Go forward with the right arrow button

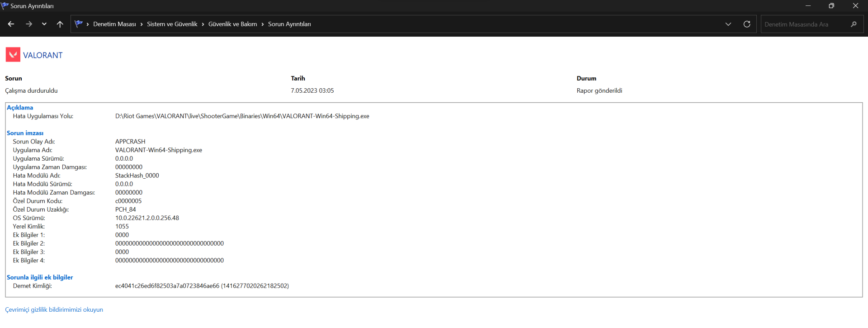[x=29, y=24]
